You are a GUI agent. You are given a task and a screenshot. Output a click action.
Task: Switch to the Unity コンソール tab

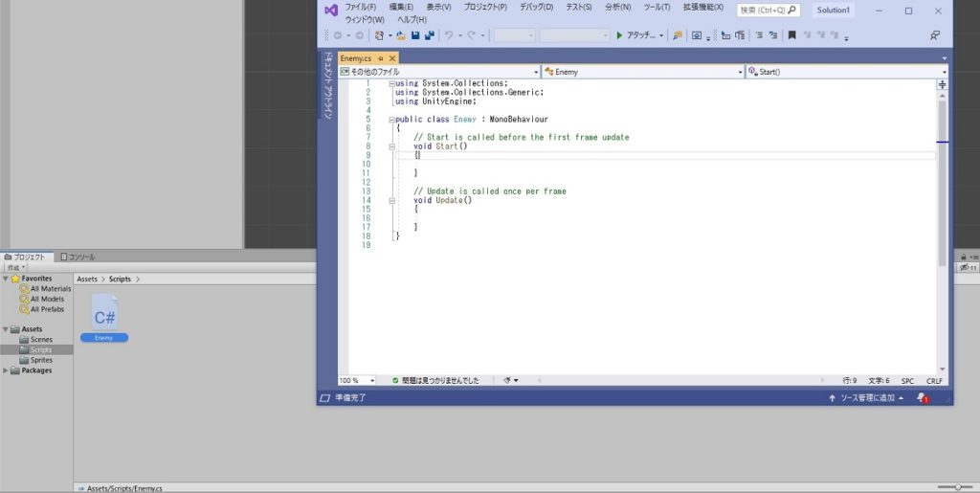pyautogui.click(x=78, y=257)
